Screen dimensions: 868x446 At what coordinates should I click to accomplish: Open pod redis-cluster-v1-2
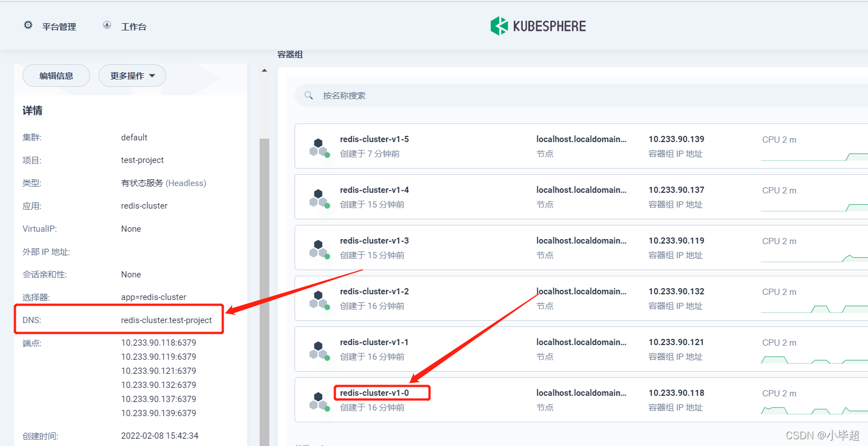coord(375,292)
